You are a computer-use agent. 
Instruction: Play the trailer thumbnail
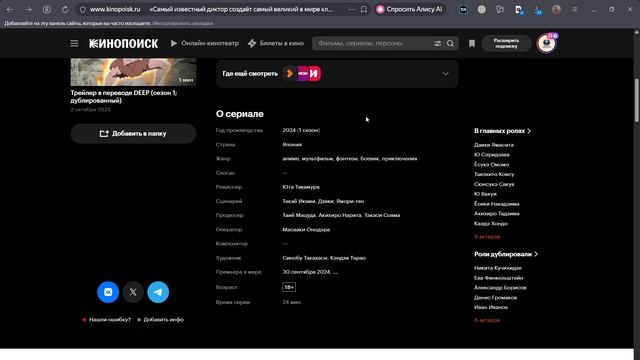pyautogui.click(x=133, y=72)
